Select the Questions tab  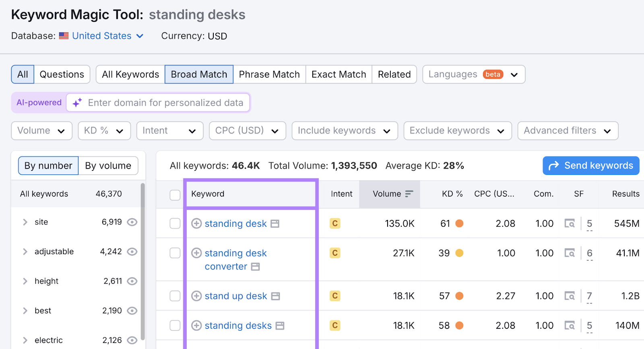click(62, 74)
